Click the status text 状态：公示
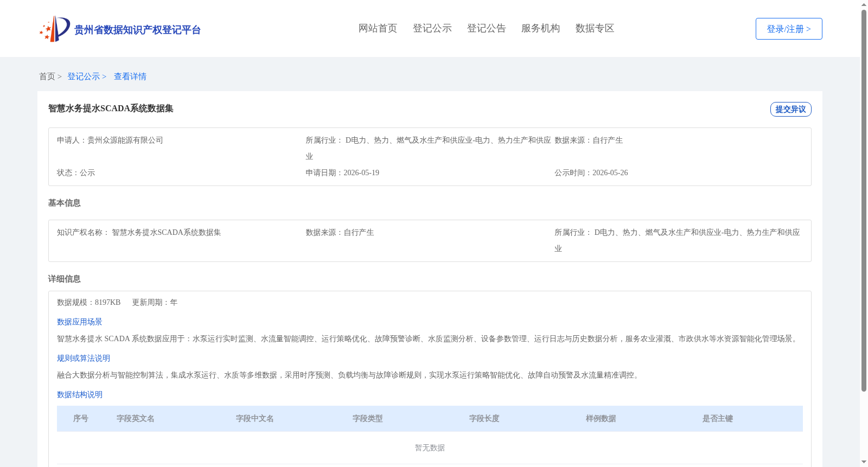 (76, 172)
